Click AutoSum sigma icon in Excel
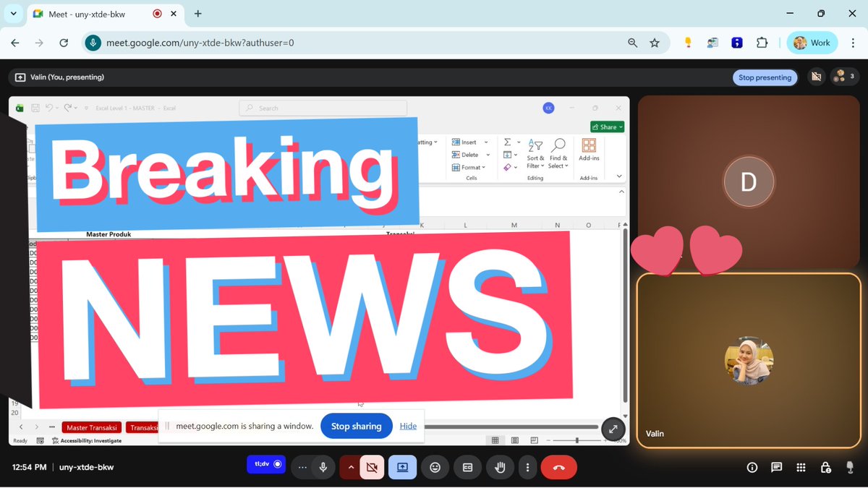 [508, 142]
